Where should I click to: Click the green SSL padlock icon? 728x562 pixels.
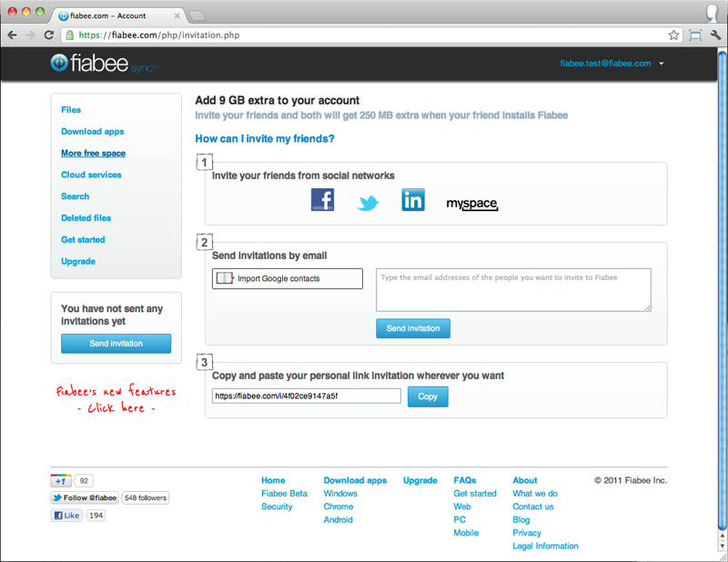click(70, 35)
